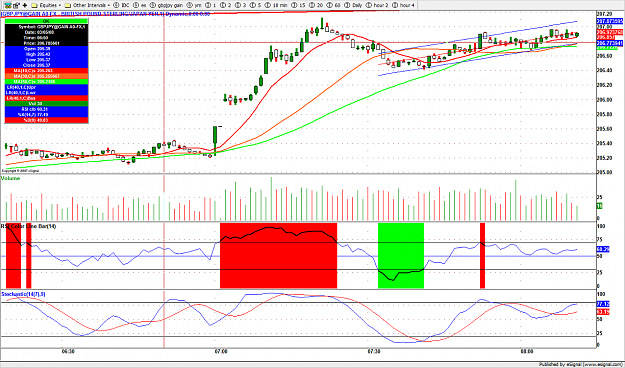Click the green OK bar in data window
Viewport: 625px width, 368px height.
coord(46,21)
